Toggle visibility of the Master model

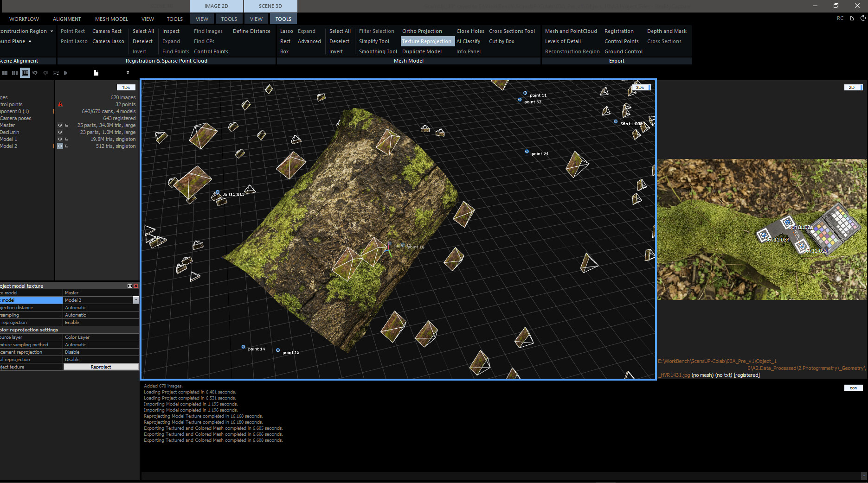coord(60,125)
